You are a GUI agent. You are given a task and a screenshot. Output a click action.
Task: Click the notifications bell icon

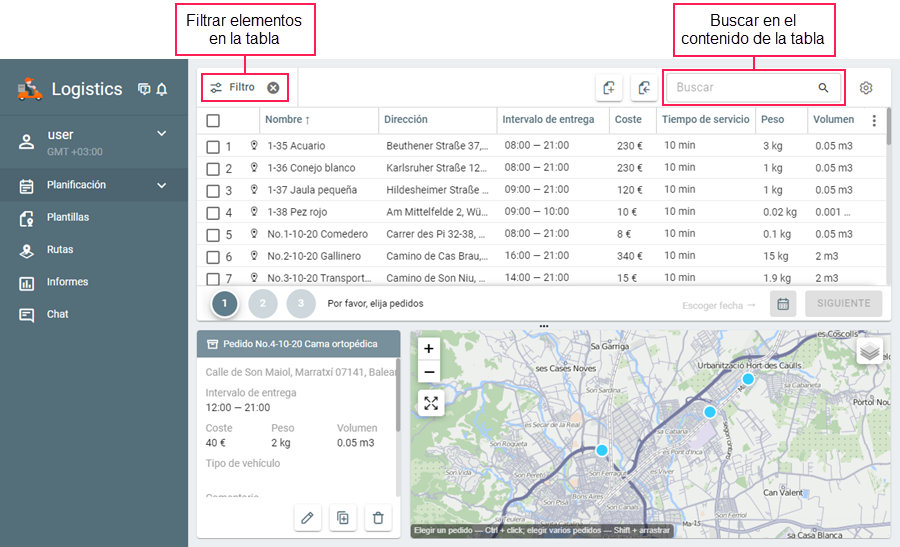tap(162, 90)
